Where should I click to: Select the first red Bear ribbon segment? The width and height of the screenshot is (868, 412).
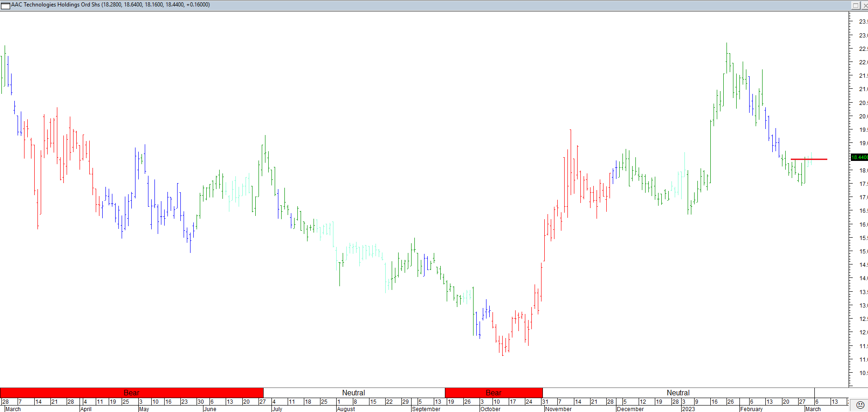pos(132,393)
